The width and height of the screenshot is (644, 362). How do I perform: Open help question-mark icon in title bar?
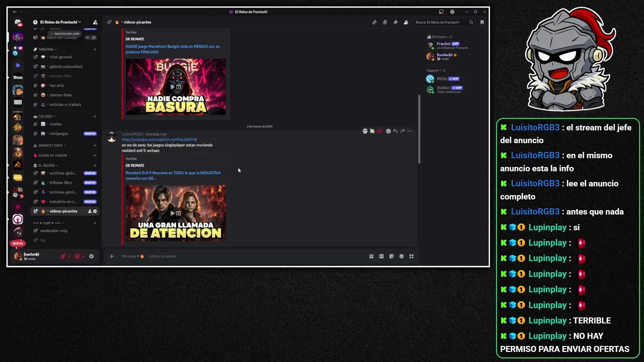452,12
